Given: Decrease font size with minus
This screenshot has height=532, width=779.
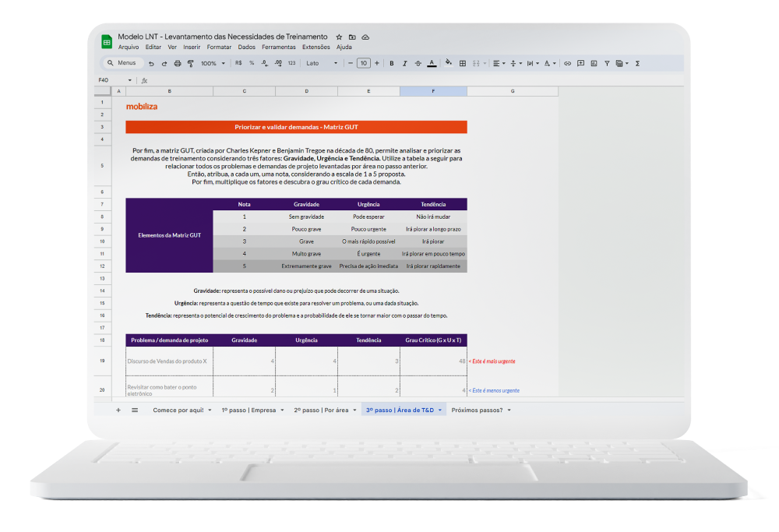Looking at the screenshot, I should click(351, 63).
